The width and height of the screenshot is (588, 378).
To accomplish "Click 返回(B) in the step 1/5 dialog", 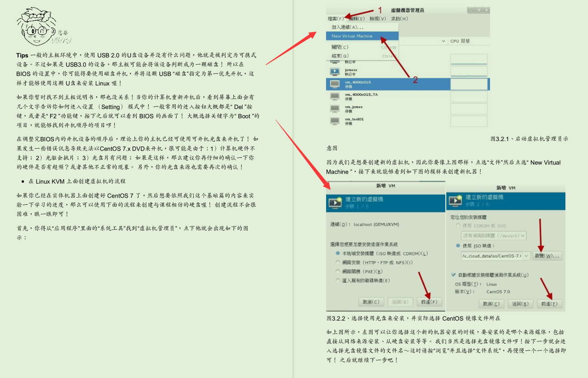I will tap(400, 302).
